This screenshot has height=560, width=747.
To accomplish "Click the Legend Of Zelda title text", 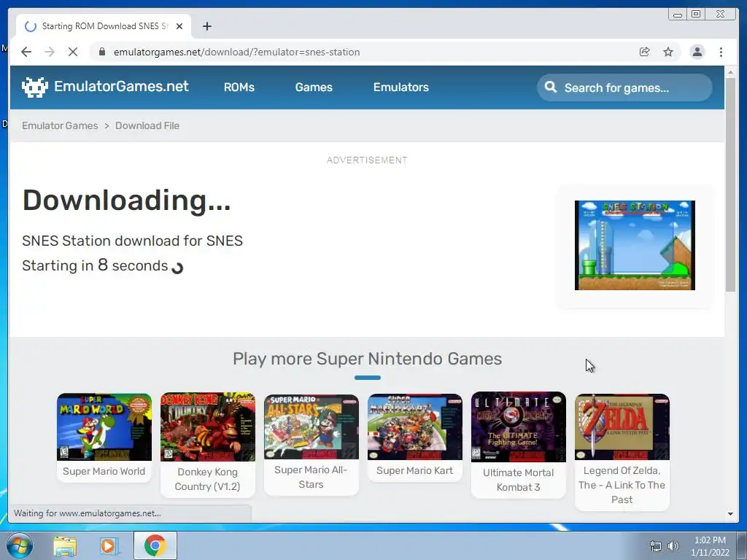I will pyautogui.click(x=622, y=485).
